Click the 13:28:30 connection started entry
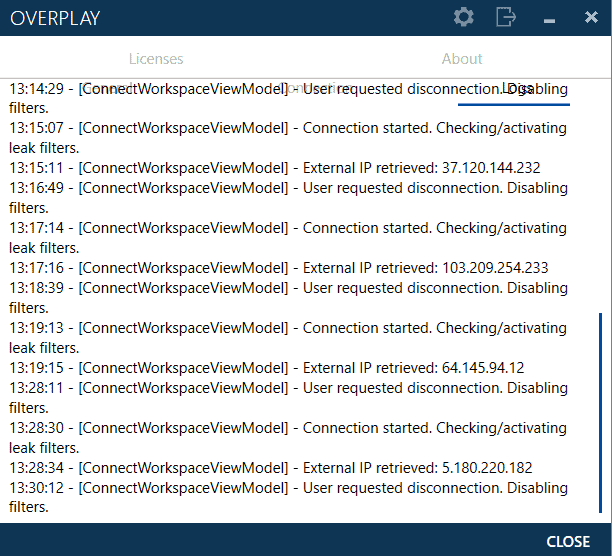Viewport: 612px width, 556px height. pos(288,437)
